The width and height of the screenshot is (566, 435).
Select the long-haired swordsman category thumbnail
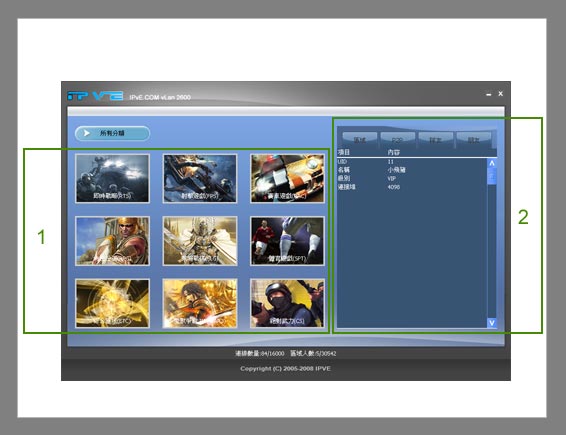200,303
